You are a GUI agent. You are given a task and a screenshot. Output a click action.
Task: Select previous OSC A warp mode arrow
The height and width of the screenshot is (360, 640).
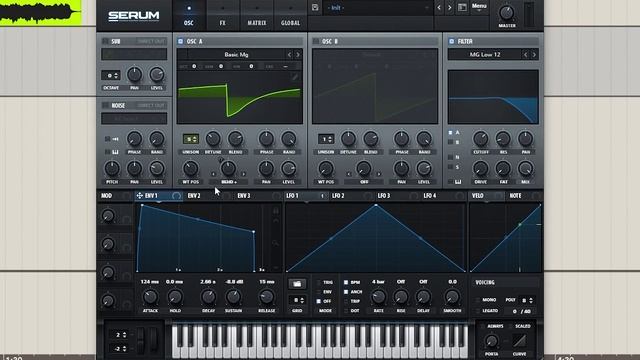click(213, 174)
